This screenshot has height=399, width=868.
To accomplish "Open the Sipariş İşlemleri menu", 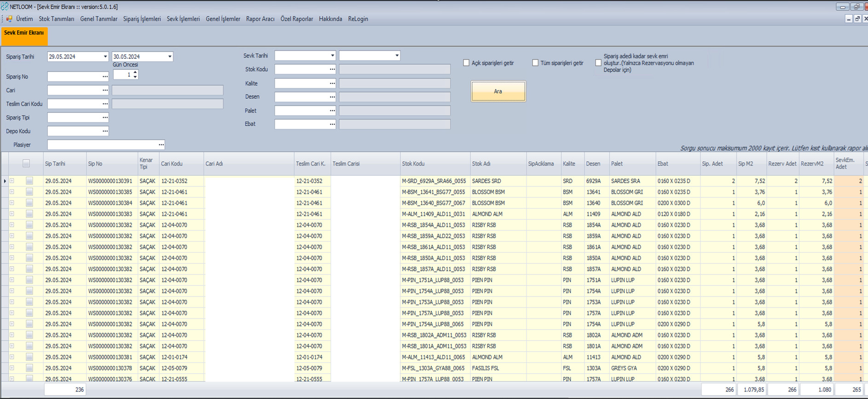I will coord(142,19).
